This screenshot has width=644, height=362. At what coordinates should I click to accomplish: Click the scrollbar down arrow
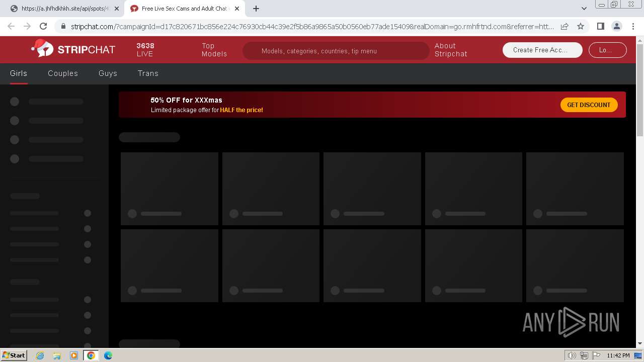click(x=640, y=344)
